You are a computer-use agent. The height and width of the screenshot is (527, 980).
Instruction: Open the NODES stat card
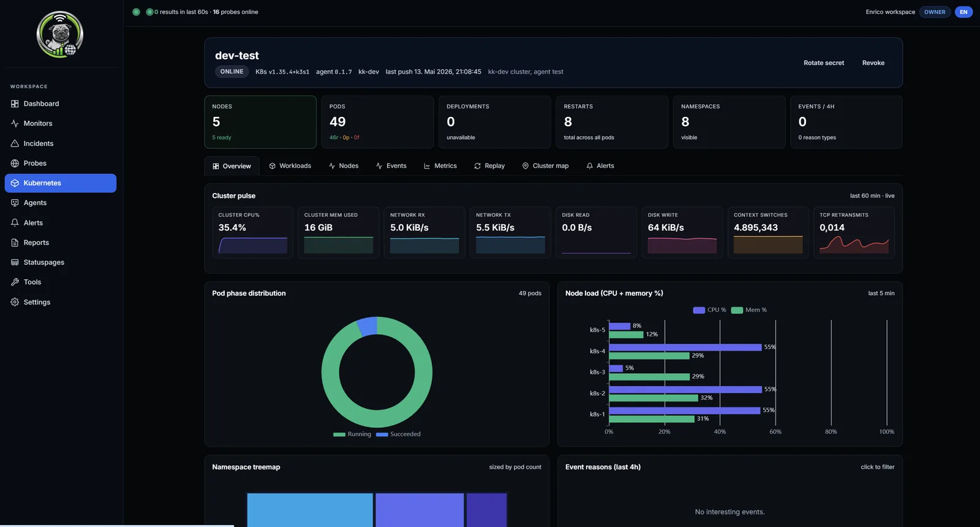pyautogui.click(x=260, y=122)
